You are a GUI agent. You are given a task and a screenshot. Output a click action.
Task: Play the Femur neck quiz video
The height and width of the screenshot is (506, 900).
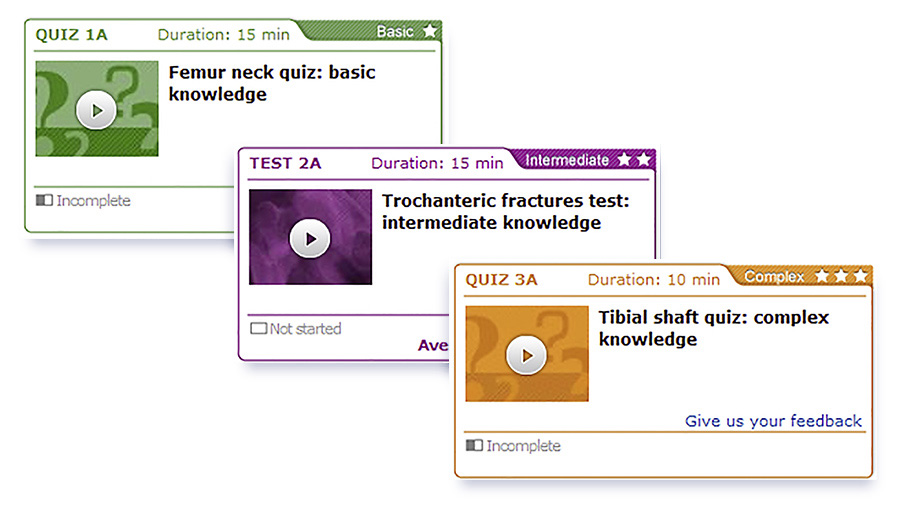[x=96, y=110]
